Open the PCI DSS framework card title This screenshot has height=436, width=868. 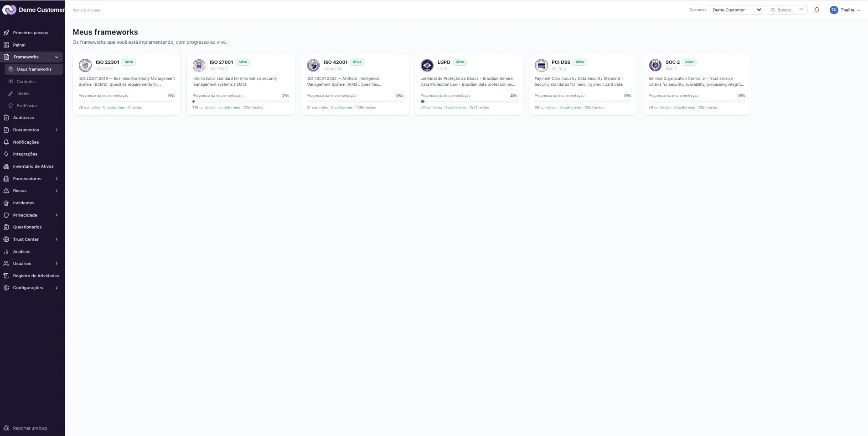coord(561,62)
